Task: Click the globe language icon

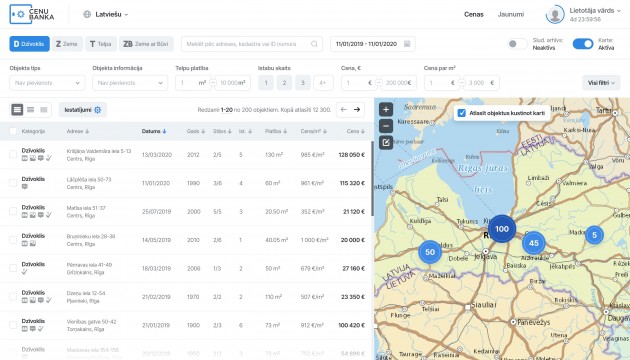Action: [x=87, y=14]
